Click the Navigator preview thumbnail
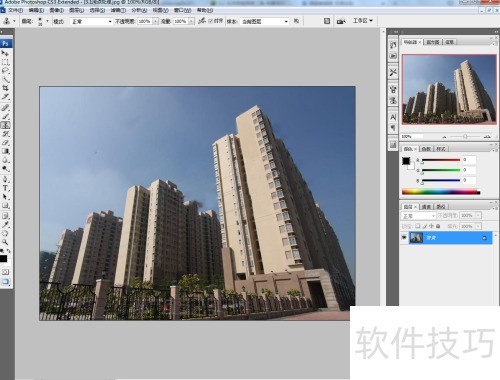Viewport: 500px width, 380px height. tap(449, 89)
